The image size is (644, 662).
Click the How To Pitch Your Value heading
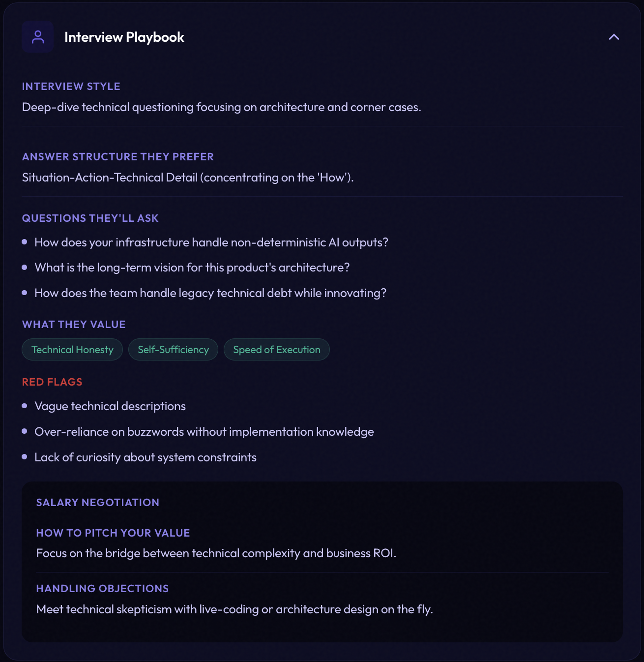(113, 533)
